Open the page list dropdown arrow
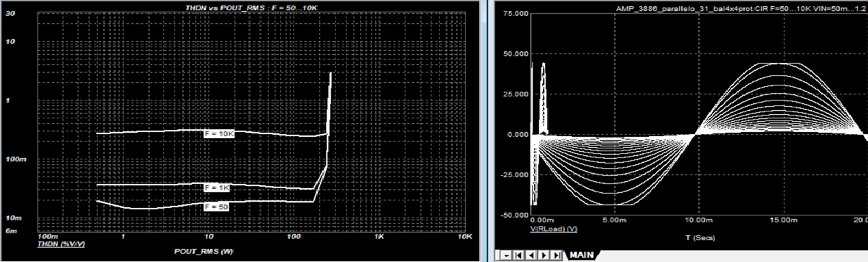This screenshot has height=262, width=868. (x=506, y=255)
